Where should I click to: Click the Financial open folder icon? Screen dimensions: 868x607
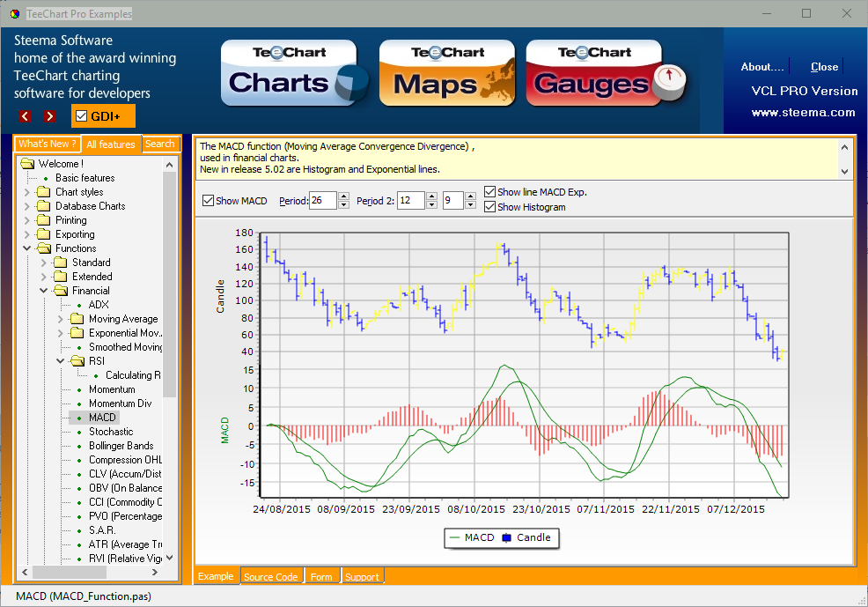tap(61, 291)
